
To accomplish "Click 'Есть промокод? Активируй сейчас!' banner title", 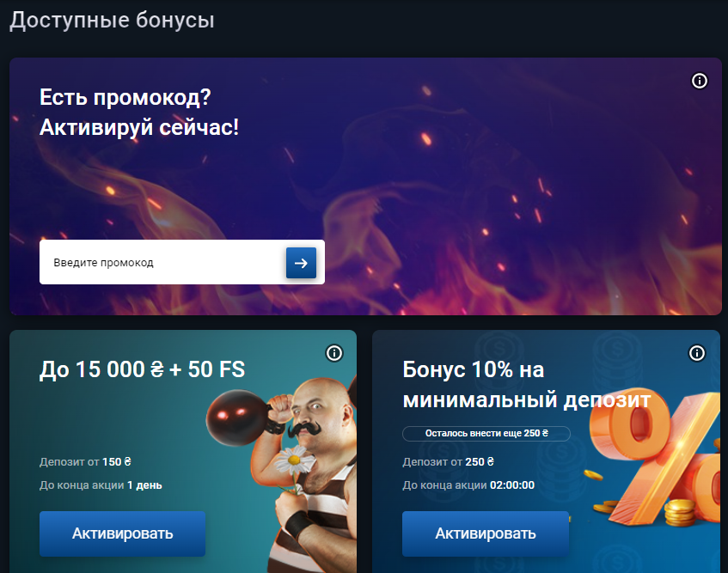I will coord(139,113).
